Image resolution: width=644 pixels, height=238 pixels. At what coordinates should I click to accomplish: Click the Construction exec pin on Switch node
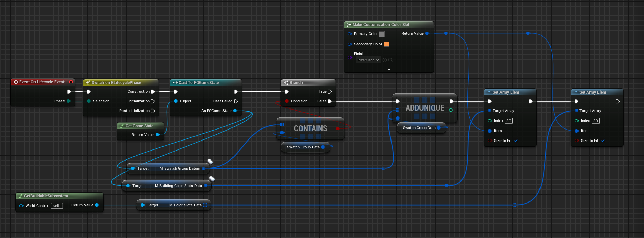click(153, 92)
